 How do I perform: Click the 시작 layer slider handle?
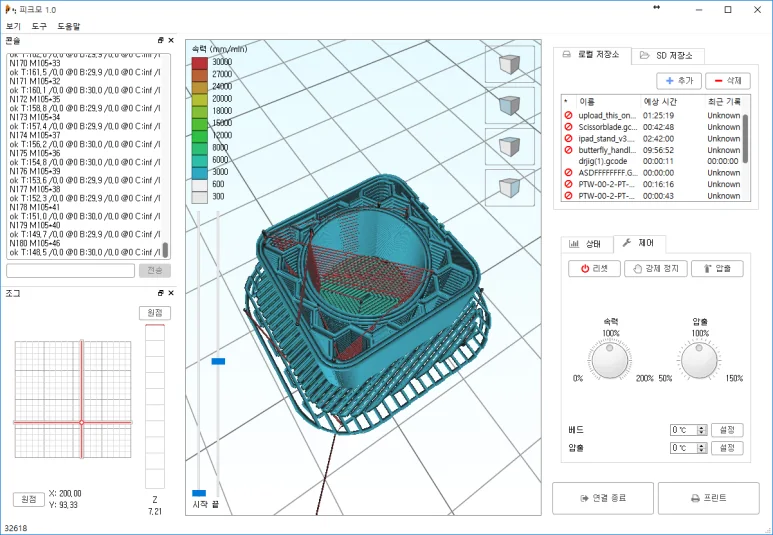point(199,493)
